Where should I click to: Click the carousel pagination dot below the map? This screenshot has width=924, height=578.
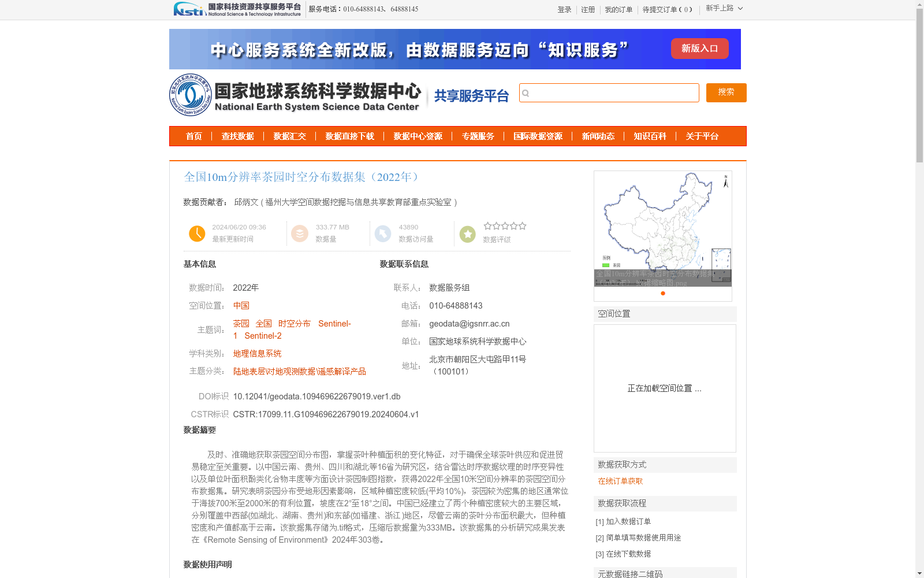click(x=662, y=293)
